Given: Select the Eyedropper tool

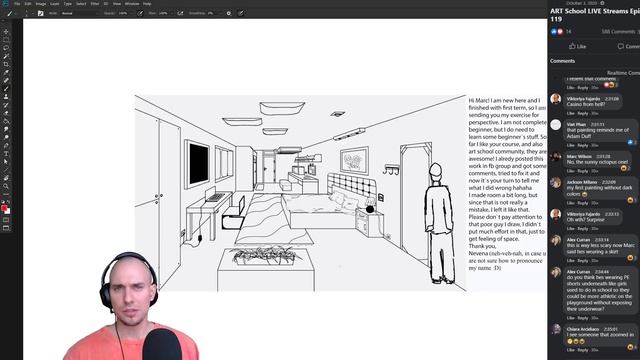Looking at the screenshot, I should coord(6,72).
